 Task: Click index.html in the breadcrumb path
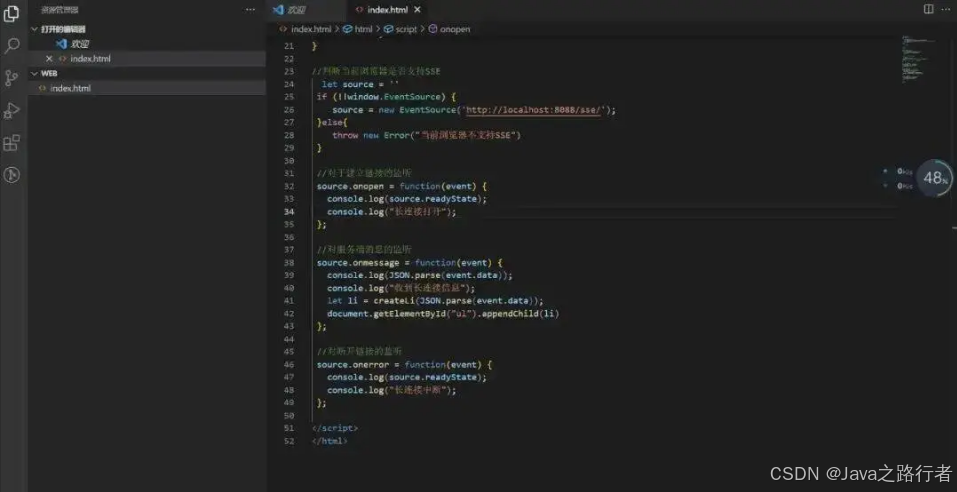pos(311,29)
